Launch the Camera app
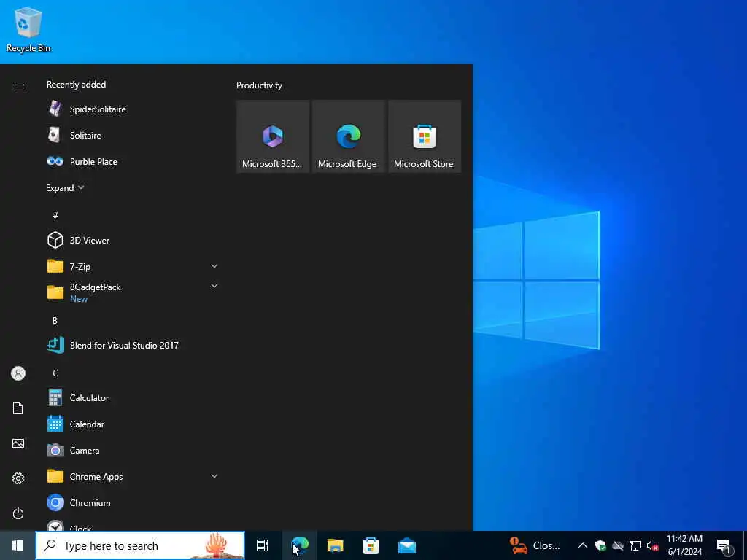The height and width of the screenshot is (560, 747). [131, 450]
